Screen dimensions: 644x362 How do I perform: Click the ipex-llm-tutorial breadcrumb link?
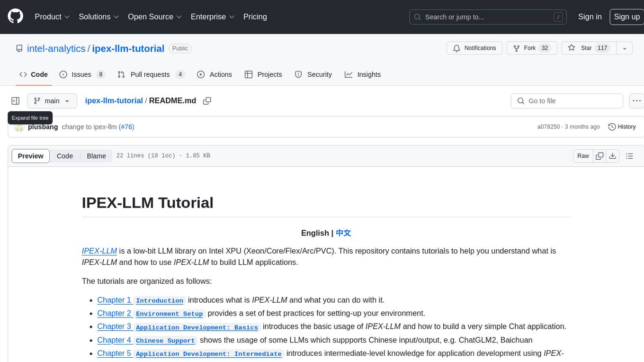pos(114,100)
